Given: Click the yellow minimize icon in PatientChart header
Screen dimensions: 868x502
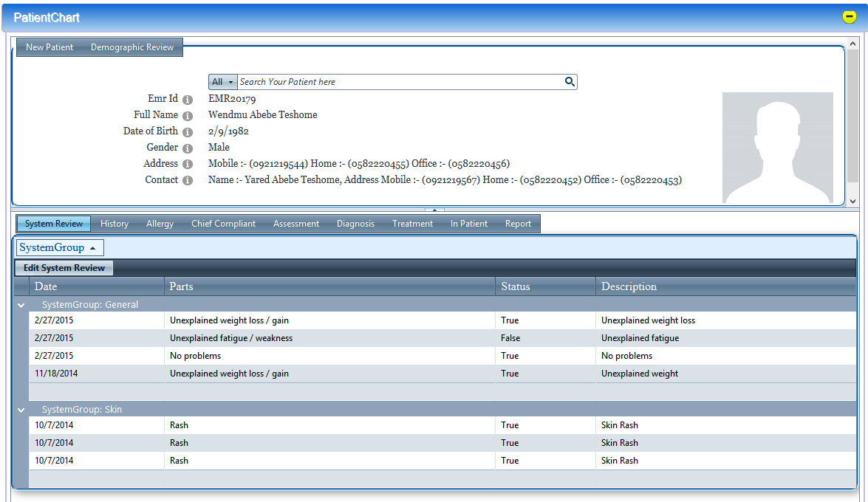Looking at the screenshot, I should [x=850, y=17].
